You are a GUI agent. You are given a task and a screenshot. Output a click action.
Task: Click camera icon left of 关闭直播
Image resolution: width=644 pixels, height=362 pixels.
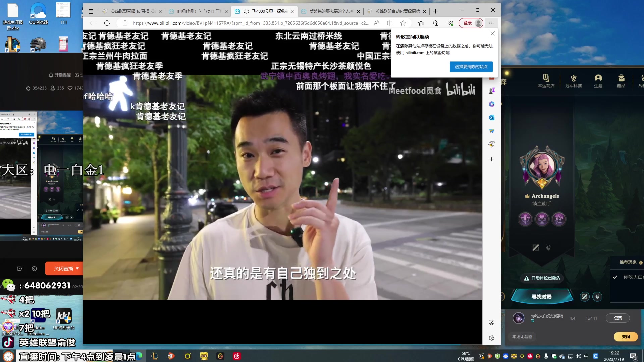point(19,268)
